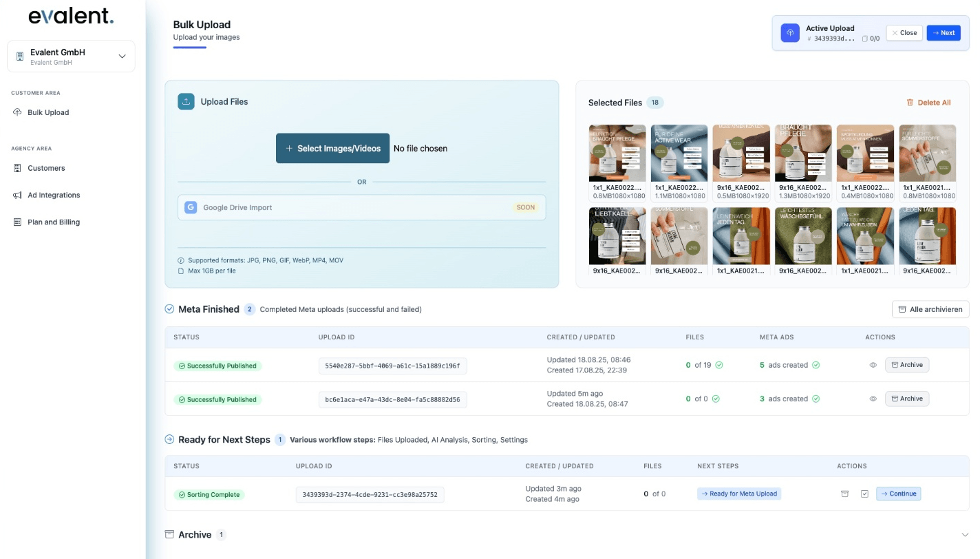The image size is (980, 559).
Task: Click the Ad Integrations megaphone icon
Action: [18, 196]
